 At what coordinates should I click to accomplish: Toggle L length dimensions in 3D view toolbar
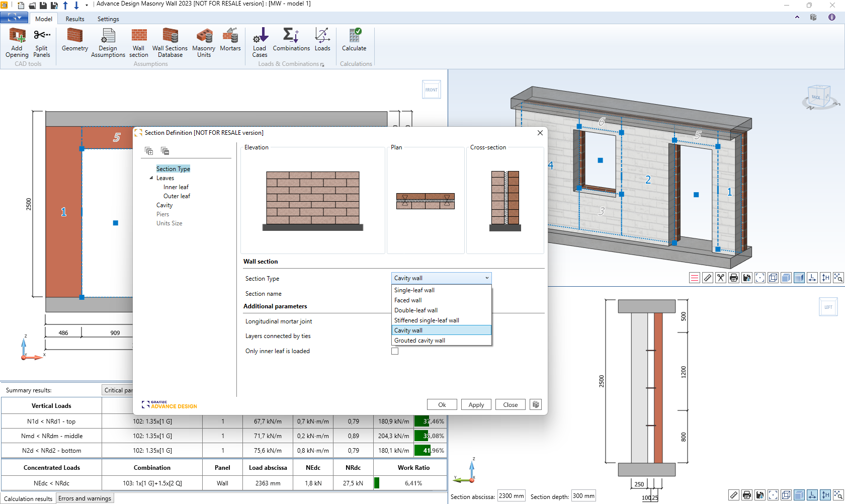[812, 278]
